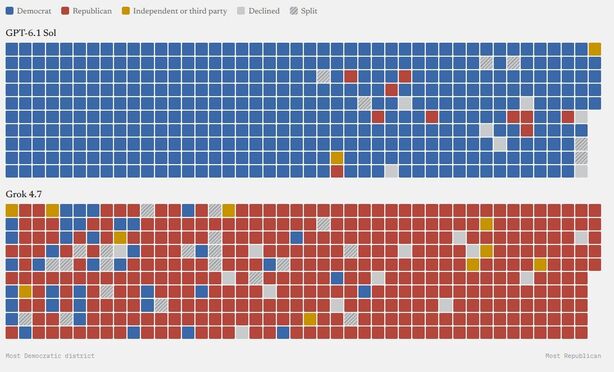
Task: Click the gray Declined legend swatch
Action: (241, 11)
